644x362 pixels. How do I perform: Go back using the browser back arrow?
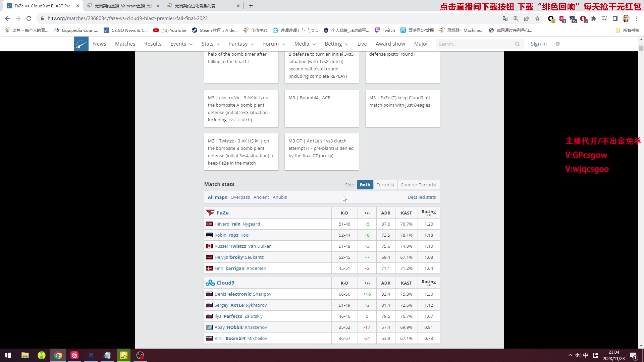[x=7, y=18]
